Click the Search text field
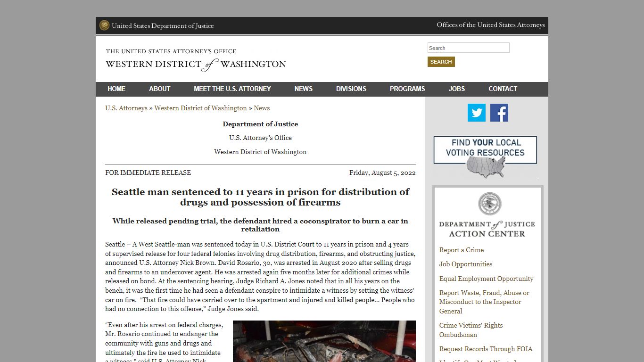 tap(469, 48)
